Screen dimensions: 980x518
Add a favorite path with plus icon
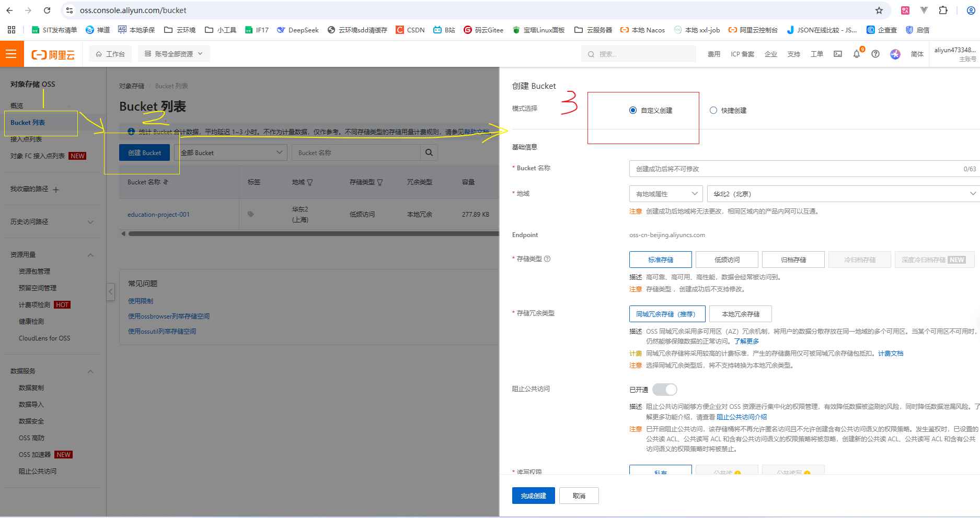56,190
